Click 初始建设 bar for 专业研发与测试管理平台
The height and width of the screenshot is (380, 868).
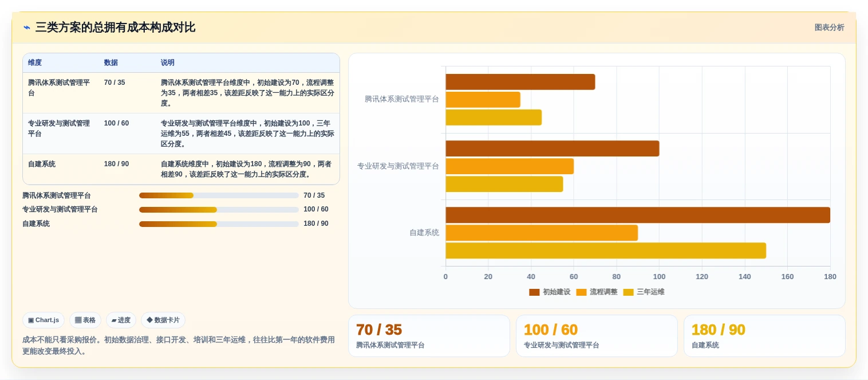[553, 148]
